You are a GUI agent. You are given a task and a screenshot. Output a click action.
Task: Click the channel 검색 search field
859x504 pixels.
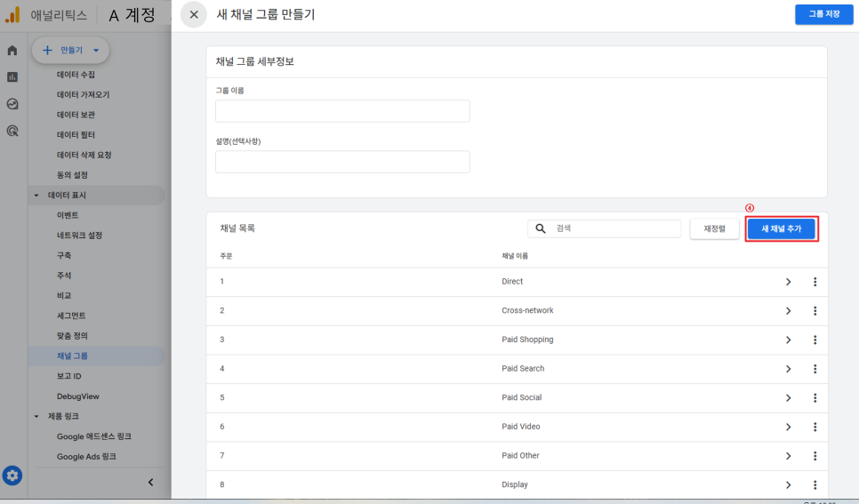pyautogui.click(x=605, y=228)
